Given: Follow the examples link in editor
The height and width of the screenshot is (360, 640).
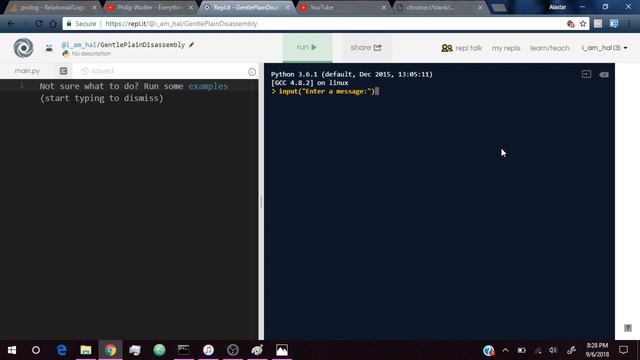Looking at the screenshot, I should point(208,86).
